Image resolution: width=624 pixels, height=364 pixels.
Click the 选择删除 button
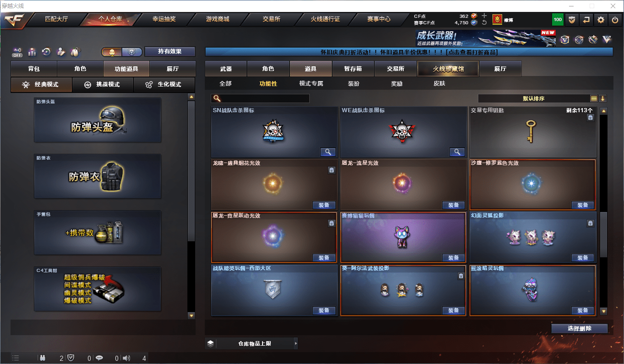click(x=580, y=329)
